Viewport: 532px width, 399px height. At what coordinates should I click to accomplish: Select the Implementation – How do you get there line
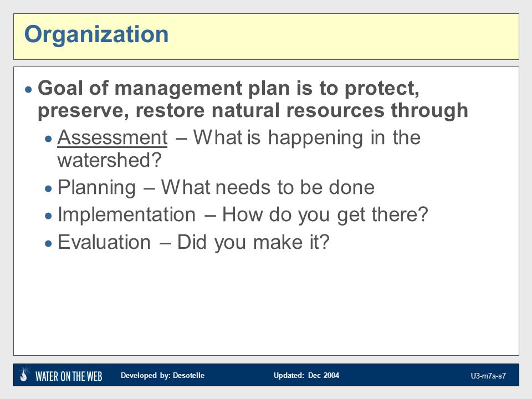tap(243, 215)
